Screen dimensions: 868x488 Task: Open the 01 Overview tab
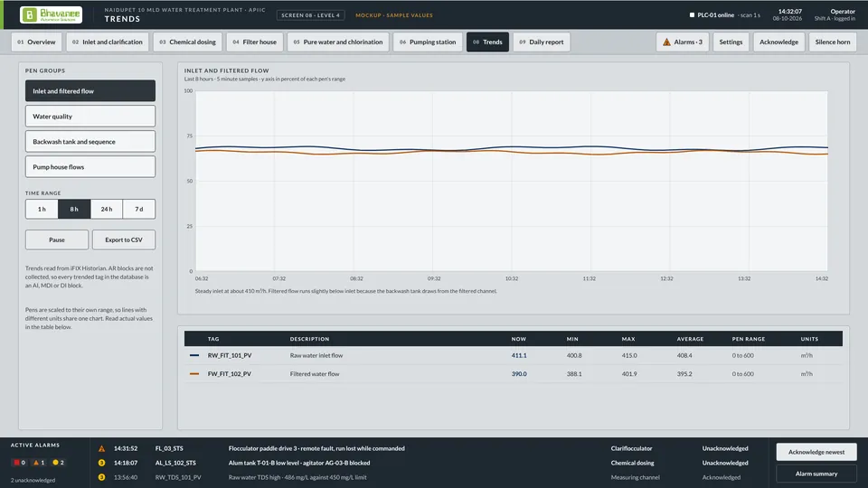click(x=36, y=42)
